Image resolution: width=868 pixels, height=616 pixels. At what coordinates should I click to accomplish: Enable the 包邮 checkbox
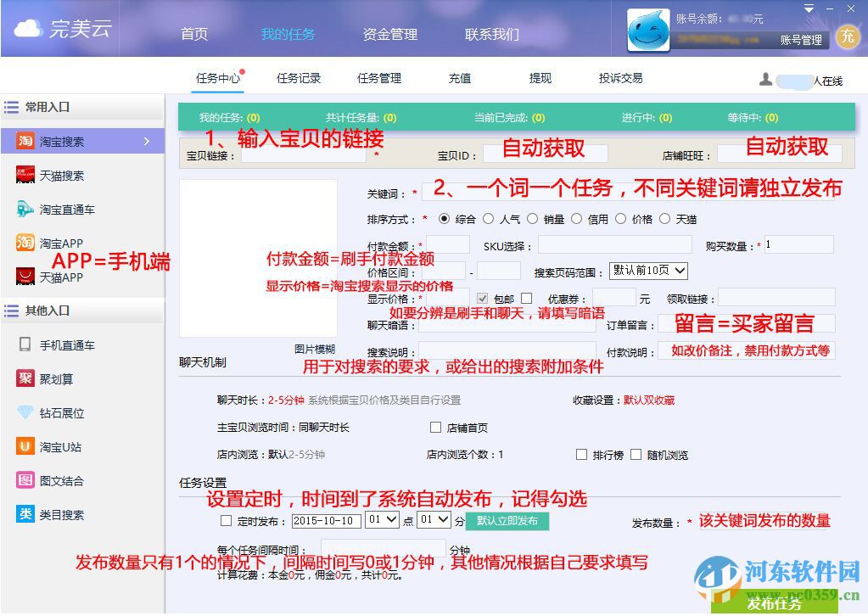pyautogui.click(x=481, y=298)
